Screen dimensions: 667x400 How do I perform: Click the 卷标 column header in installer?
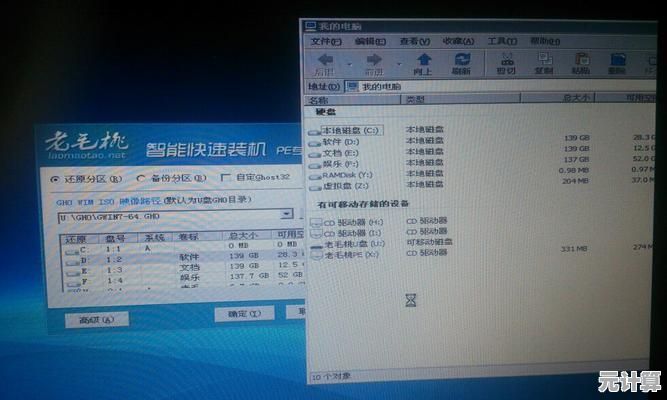coord(197,237)
